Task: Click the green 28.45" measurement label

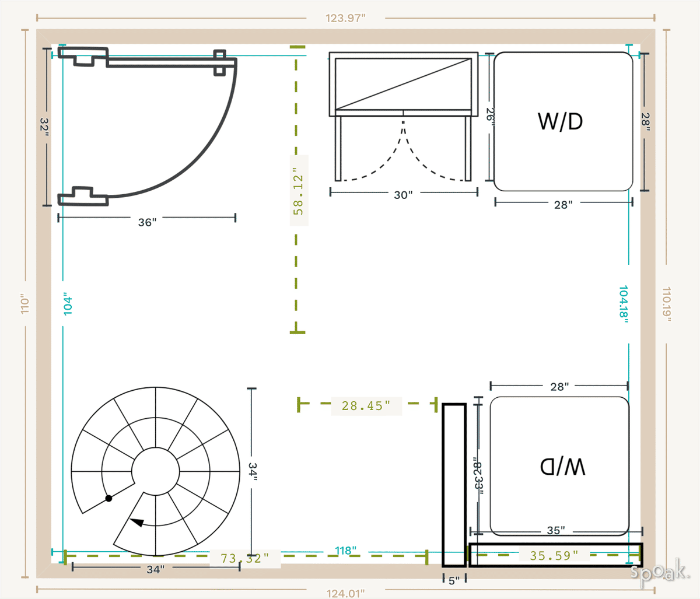Action: tap(366, 405)
